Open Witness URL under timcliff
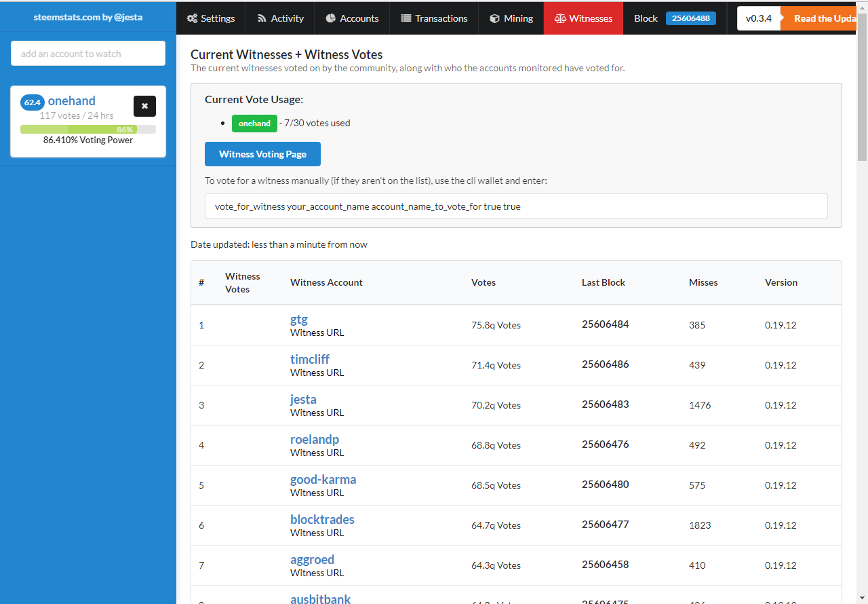Viewport: 868px width, 604px height. click(317, 373)
